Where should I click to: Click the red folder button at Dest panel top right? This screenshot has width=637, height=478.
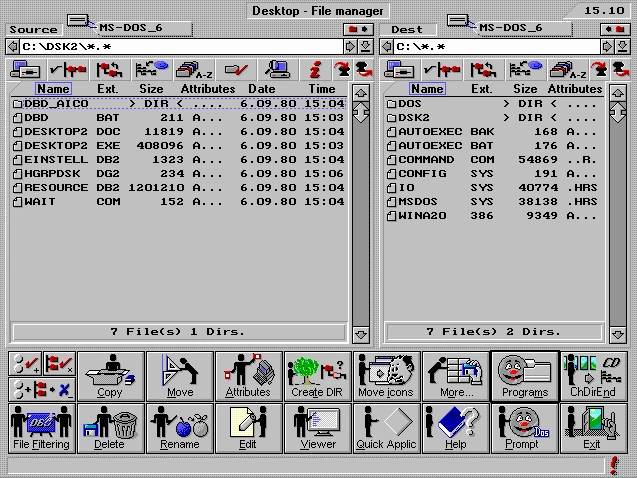click(x=614, y=29)
